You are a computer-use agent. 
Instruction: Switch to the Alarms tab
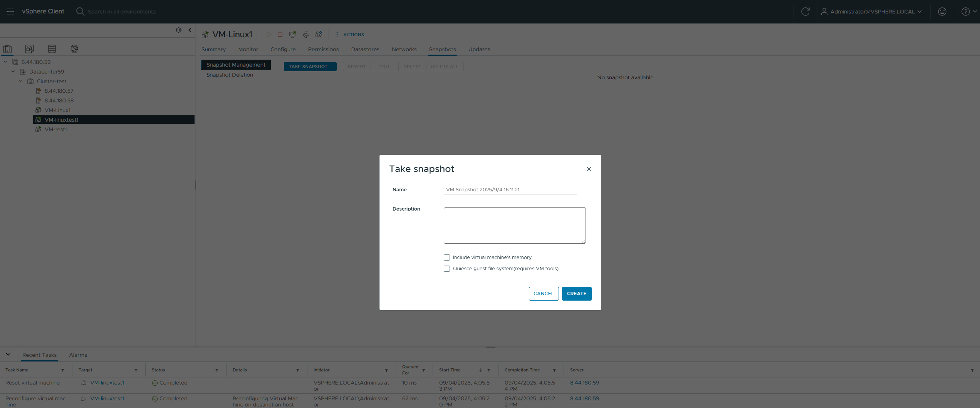tap(78, 355)
